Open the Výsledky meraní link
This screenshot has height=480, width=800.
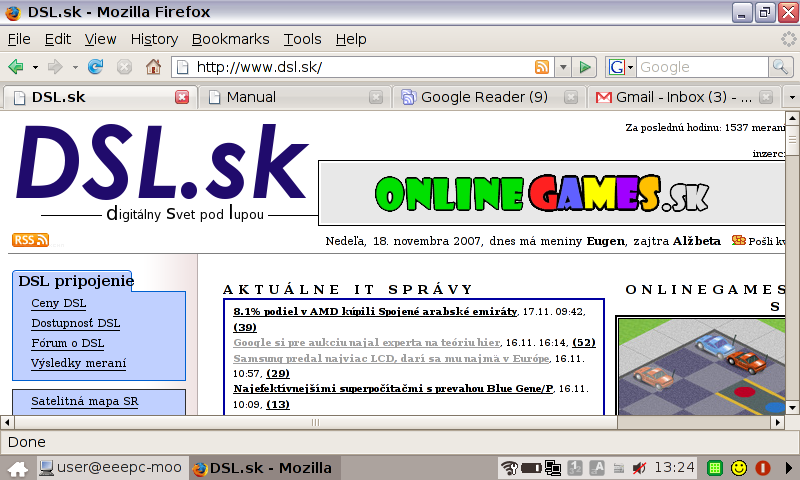(78, 363)
